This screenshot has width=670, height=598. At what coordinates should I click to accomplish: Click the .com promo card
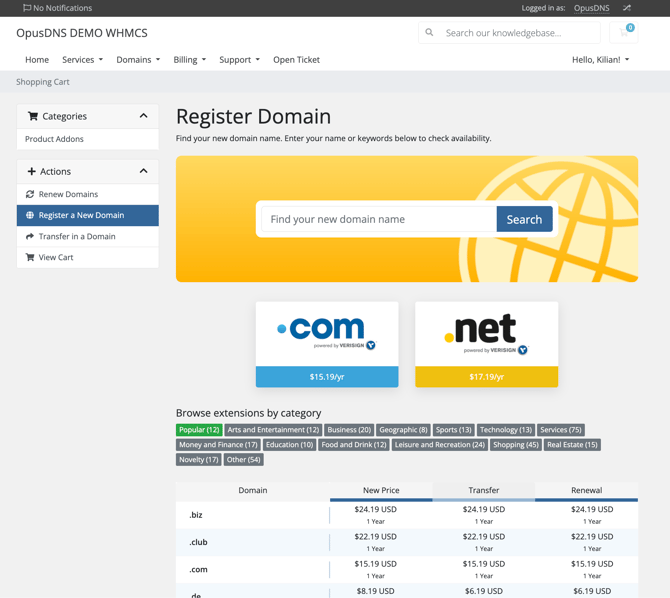[x=327, y=344]
